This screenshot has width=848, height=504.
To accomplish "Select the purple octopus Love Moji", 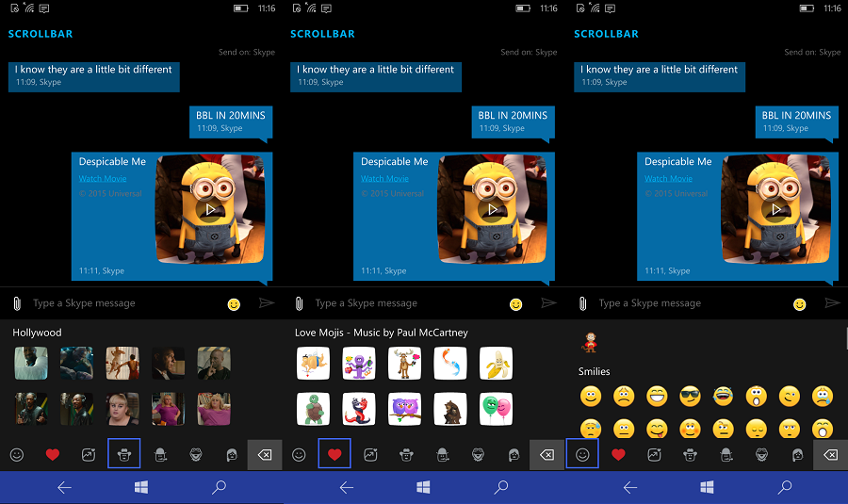I will tap(359, 363).
